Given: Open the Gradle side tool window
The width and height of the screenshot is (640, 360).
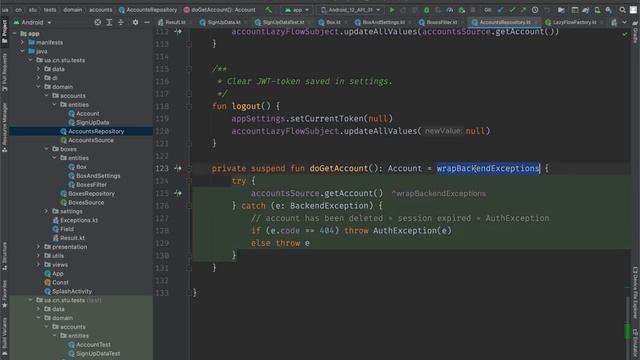Looking at the screenshot, I should pyautogui.click(x=635, y=33).
